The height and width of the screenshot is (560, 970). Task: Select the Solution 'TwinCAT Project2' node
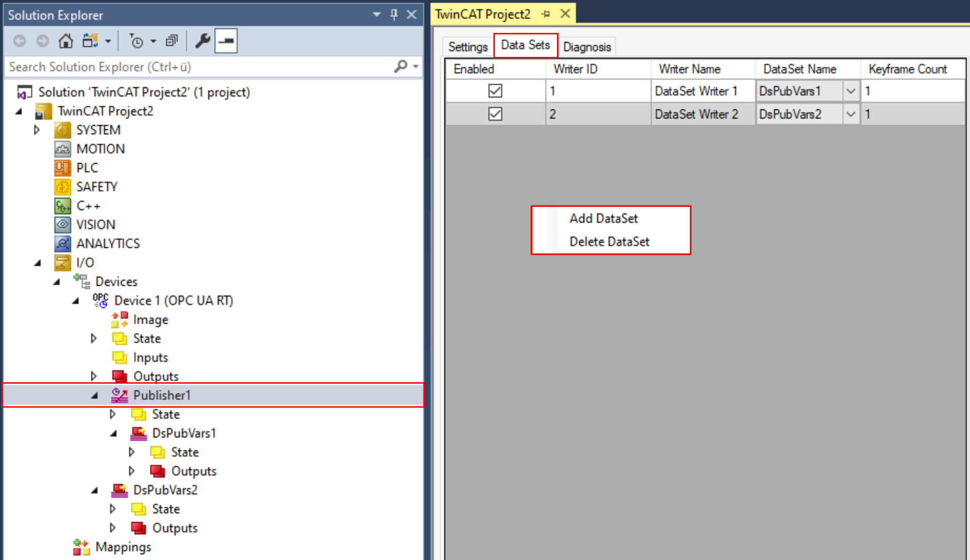pyautogui.click(x=144, y=92)
